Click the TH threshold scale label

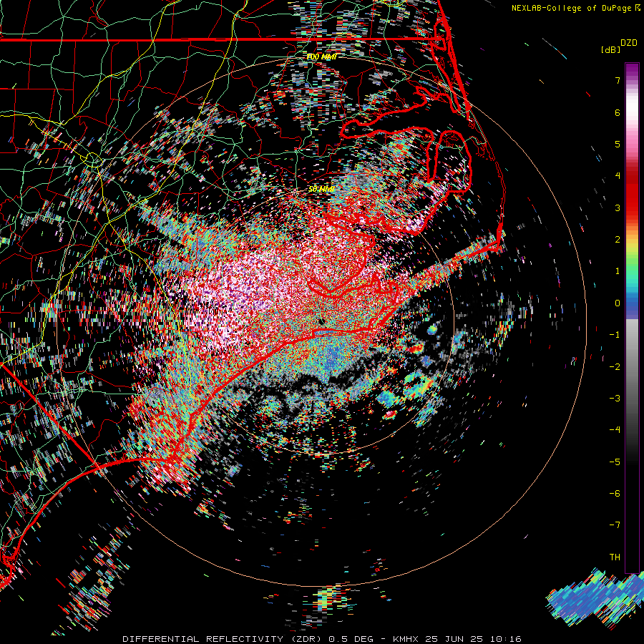[x=615, y=557]
